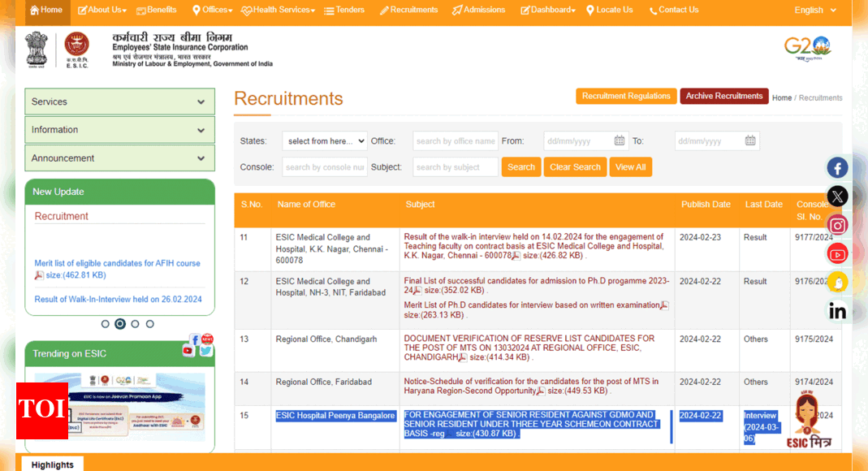868x471 pixels.
Task: Open the ESIC Mitra chatbot assistant
Action: (808, 420)
